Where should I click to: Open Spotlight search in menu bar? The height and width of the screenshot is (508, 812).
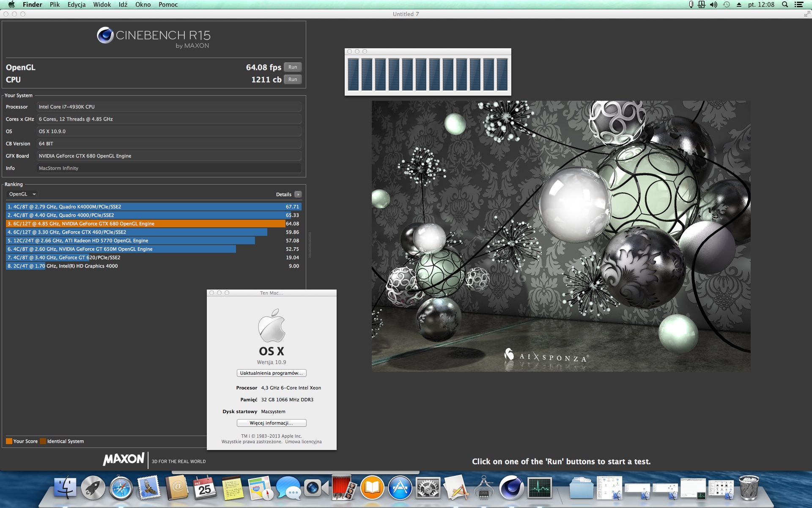(785, 5)
